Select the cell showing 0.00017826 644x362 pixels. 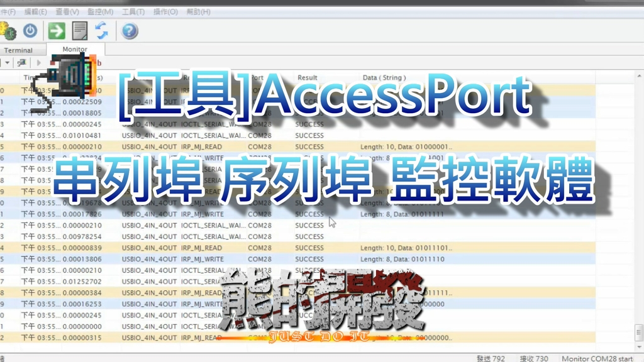click(82, 214)
